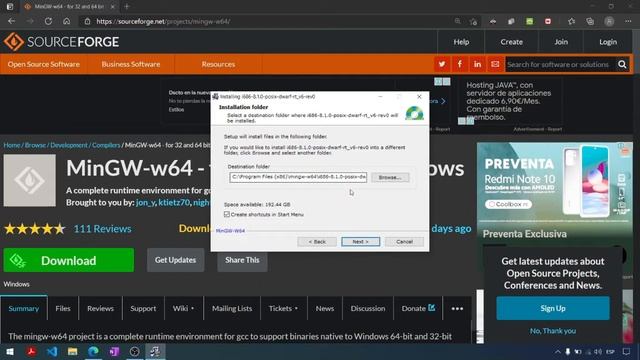Go back using the browser back arrow
The width and height of the screenshot is (640, 360).
[11, 21]
